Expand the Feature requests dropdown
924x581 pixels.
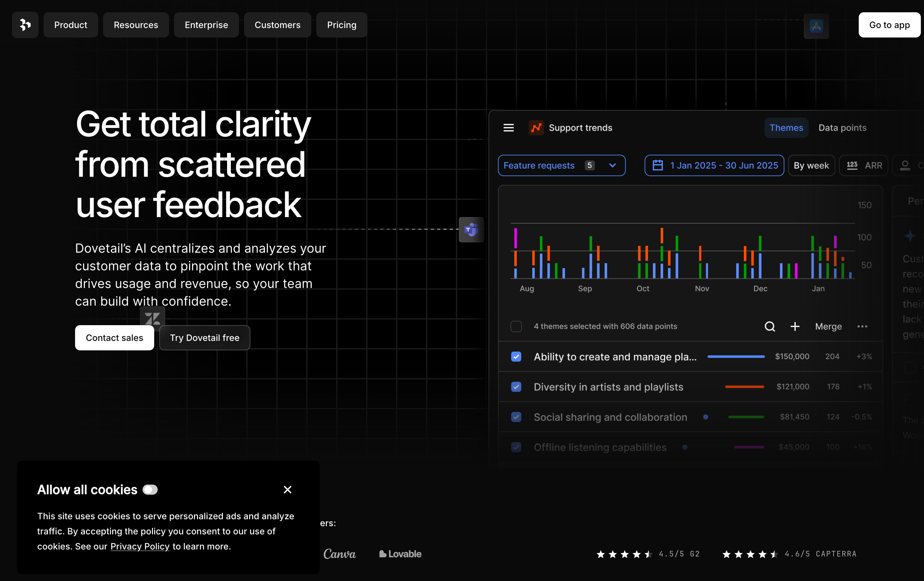click(561, 165)
